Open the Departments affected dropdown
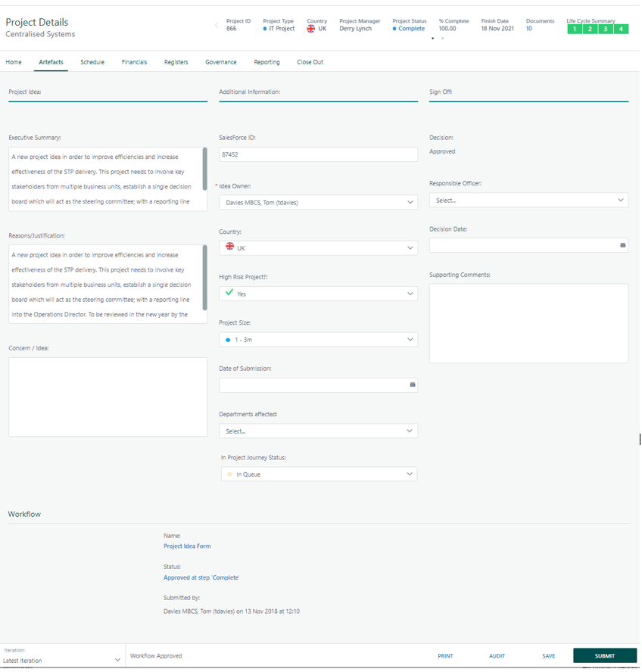 coord(318,431)
